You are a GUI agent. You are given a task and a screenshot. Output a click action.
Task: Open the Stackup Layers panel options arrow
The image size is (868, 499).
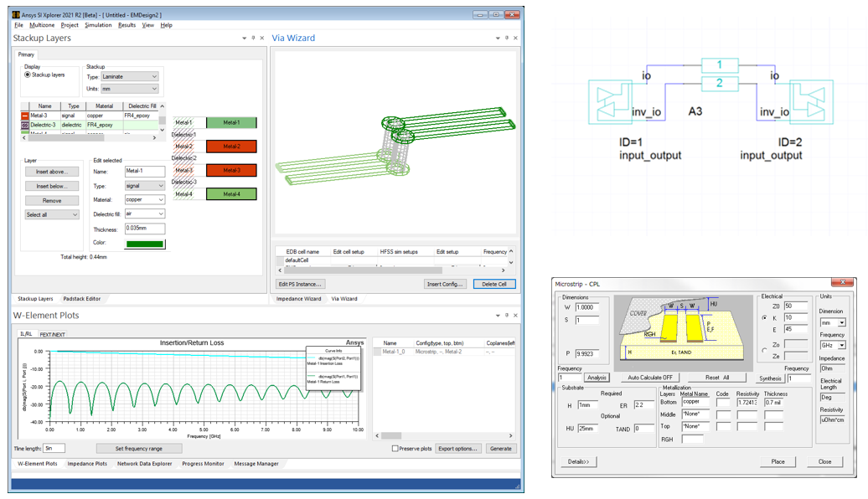244,39
